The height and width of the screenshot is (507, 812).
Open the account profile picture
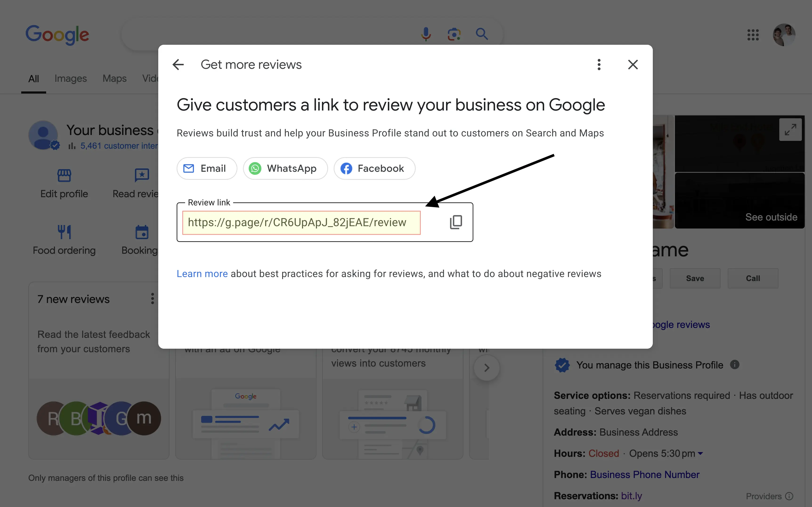[784, 35]
